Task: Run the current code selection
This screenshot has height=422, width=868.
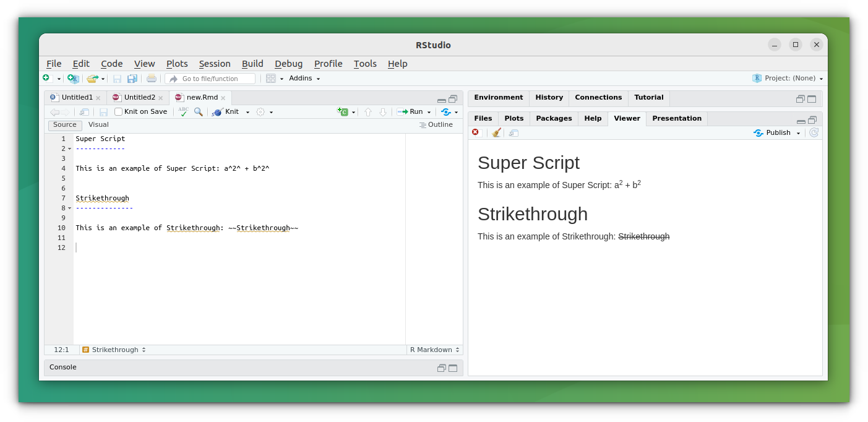Action: pos(410,111)
